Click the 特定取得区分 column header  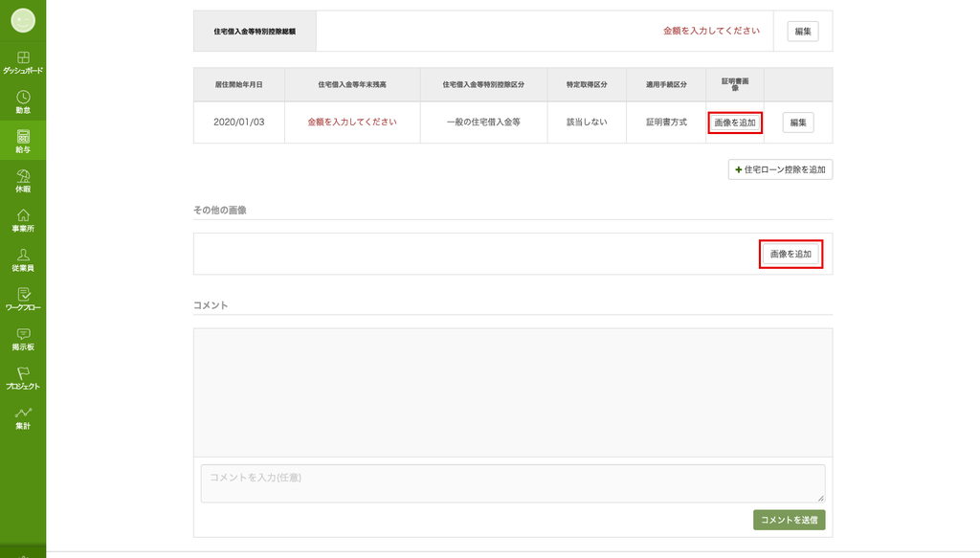click(x=587, y=84)
